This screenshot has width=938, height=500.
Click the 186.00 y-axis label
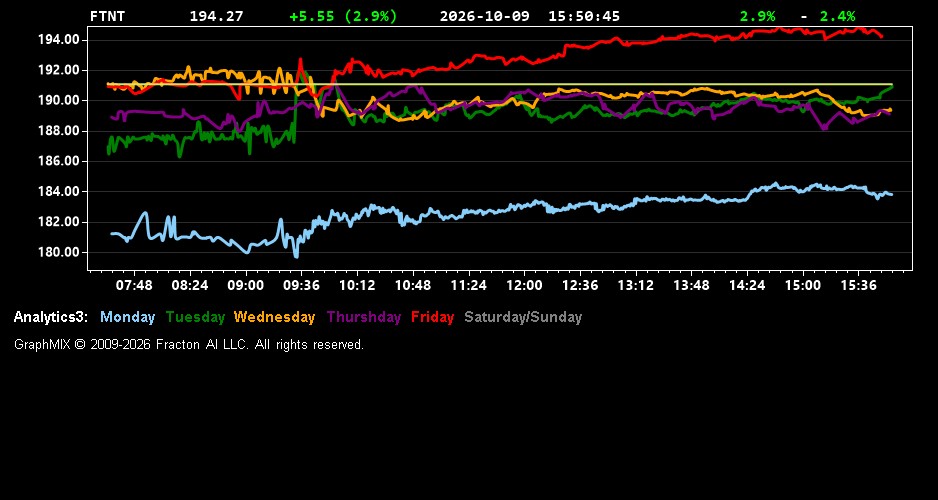pos(59,161)
